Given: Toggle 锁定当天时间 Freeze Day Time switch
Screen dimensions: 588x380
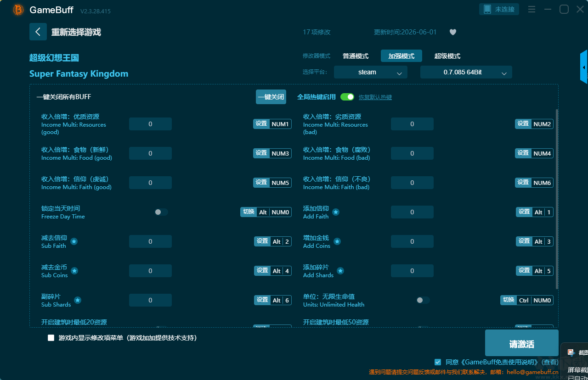Looking at the screenshot, I should click(x=161, y=212).
